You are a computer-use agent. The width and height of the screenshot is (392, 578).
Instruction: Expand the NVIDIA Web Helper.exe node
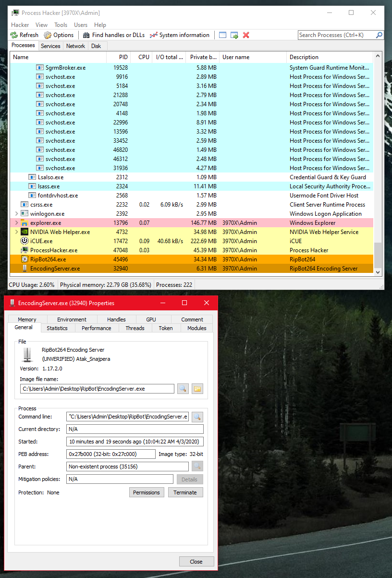(17, 232)
